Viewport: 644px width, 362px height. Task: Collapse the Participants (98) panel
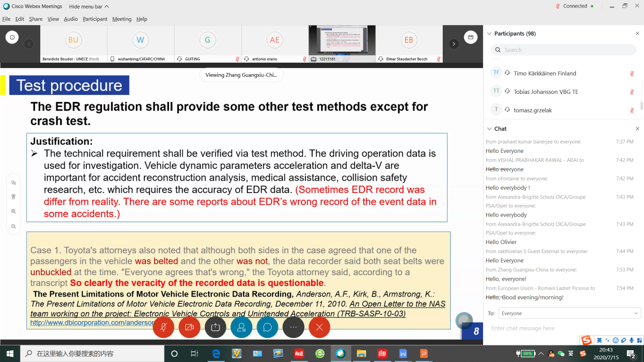489,33
